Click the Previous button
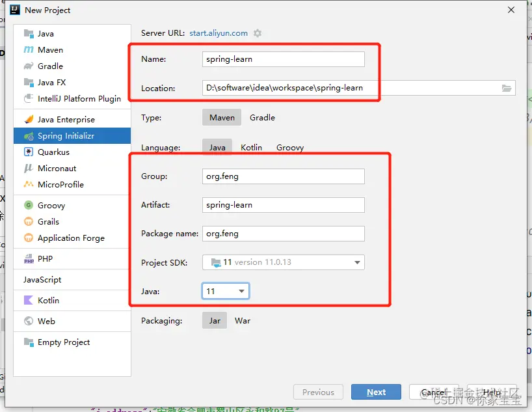The height and width of the screenshot is (412, 532). [318, 392]
